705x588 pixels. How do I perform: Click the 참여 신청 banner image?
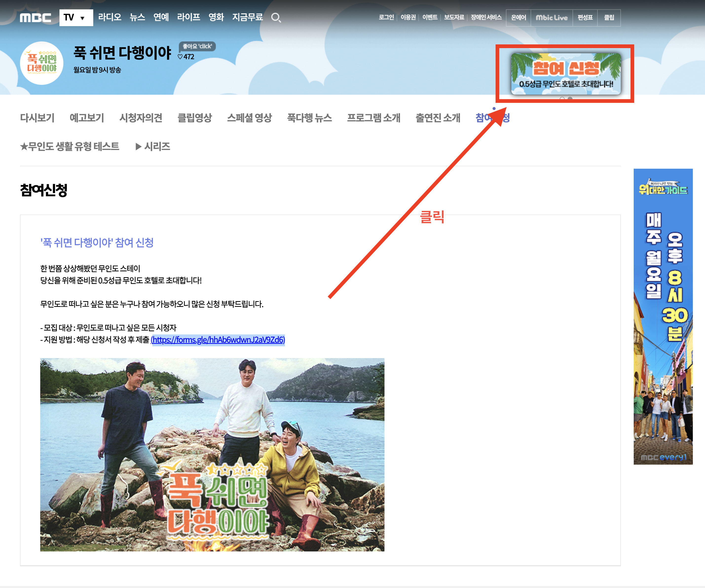coord(566,73)
